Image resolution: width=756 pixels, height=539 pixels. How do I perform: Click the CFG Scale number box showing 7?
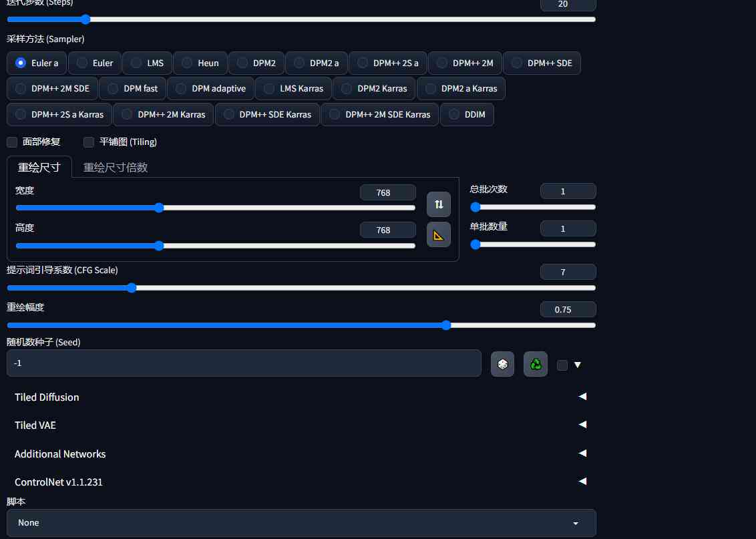(x=568, y=272)
